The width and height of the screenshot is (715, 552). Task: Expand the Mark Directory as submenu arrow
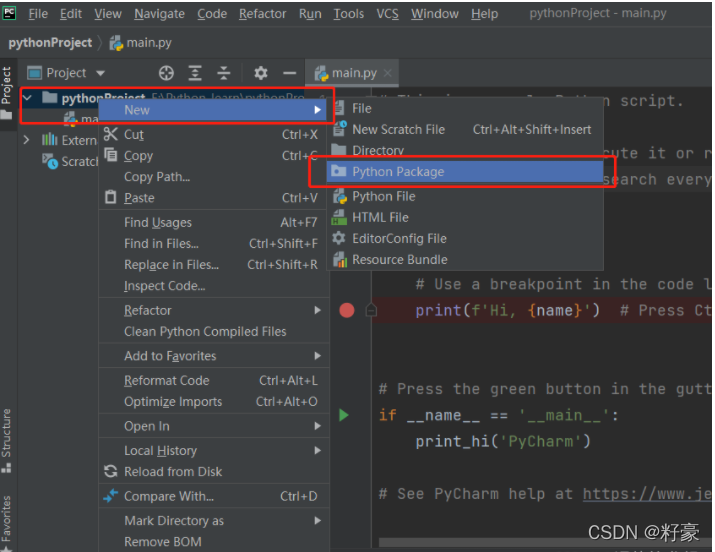[317, 520]
